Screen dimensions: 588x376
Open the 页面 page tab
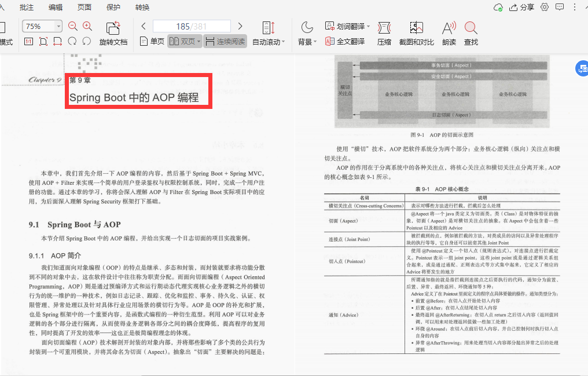[84, 8]
